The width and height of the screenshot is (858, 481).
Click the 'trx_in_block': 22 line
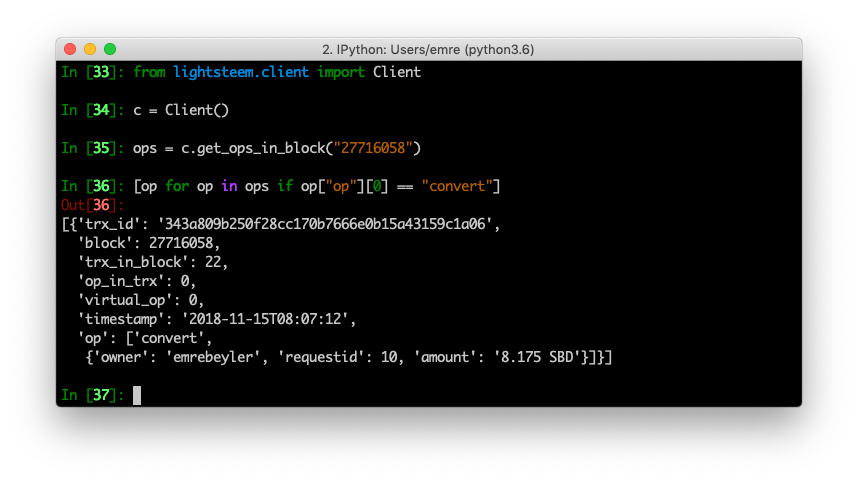(153, 262)
